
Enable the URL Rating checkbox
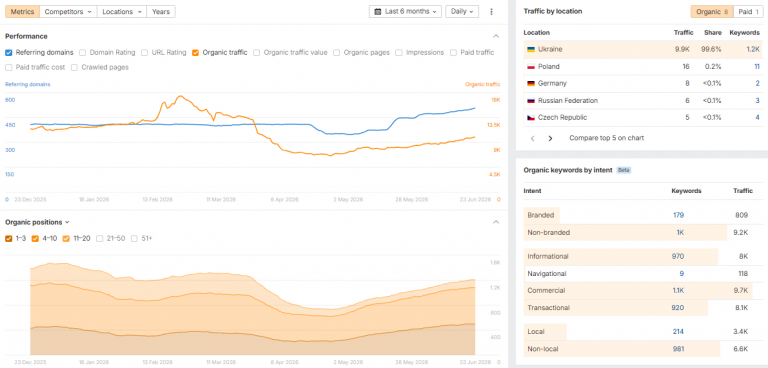point(144,52)
